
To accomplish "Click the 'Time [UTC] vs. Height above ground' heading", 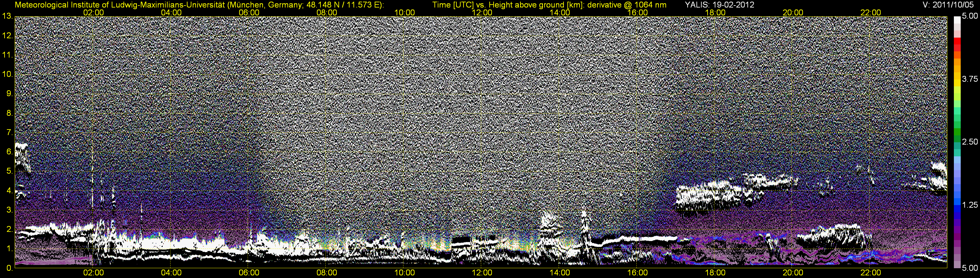I will pos(549,5).
